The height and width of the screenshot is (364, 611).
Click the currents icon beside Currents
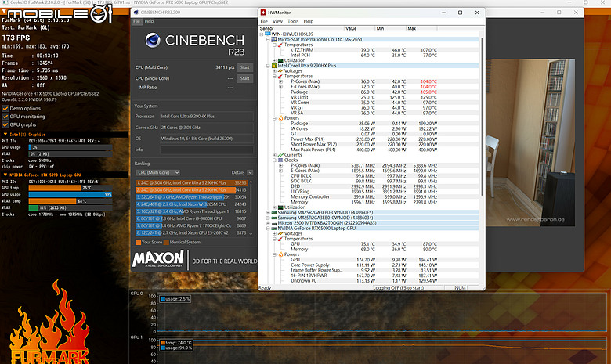pyautogui.click(x=280, y=155)
